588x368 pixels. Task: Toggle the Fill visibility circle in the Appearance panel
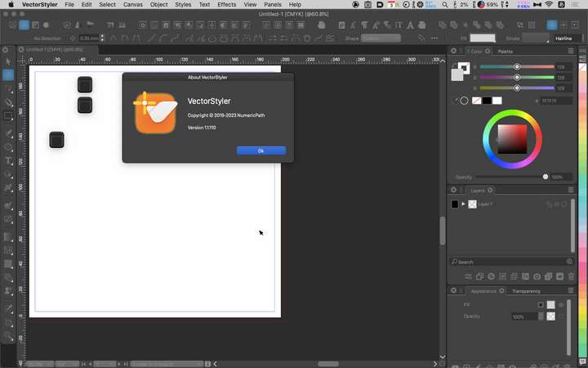tap(561, 305)
